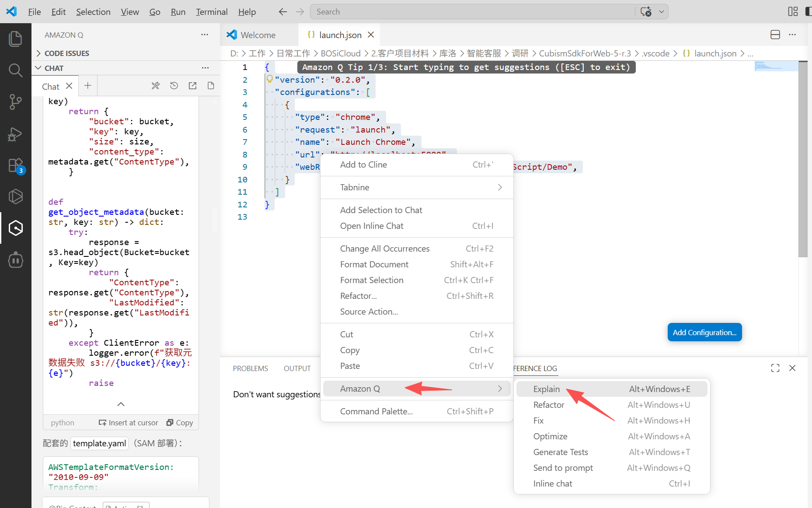Go back with the left arrow
Screen dimensions: 812x508
pyautogui.click(x=283, y=12)
